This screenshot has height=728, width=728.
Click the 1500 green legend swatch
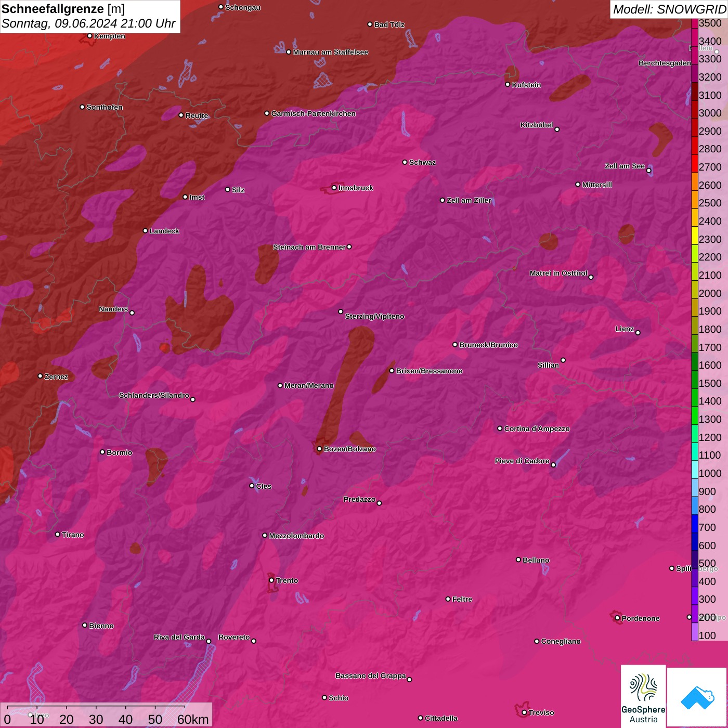[695, 379]
